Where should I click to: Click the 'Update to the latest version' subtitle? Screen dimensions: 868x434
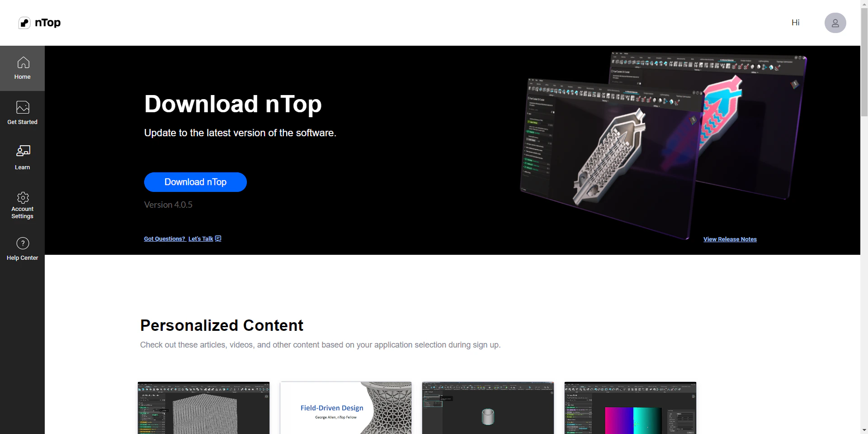click(240, 133)
